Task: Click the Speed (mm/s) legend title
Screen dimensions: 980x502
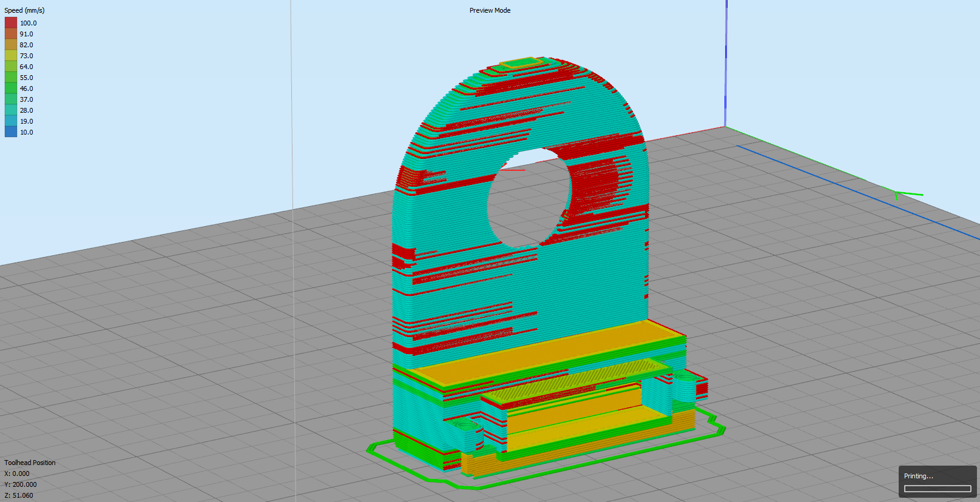Action: [x=24, y=10]
